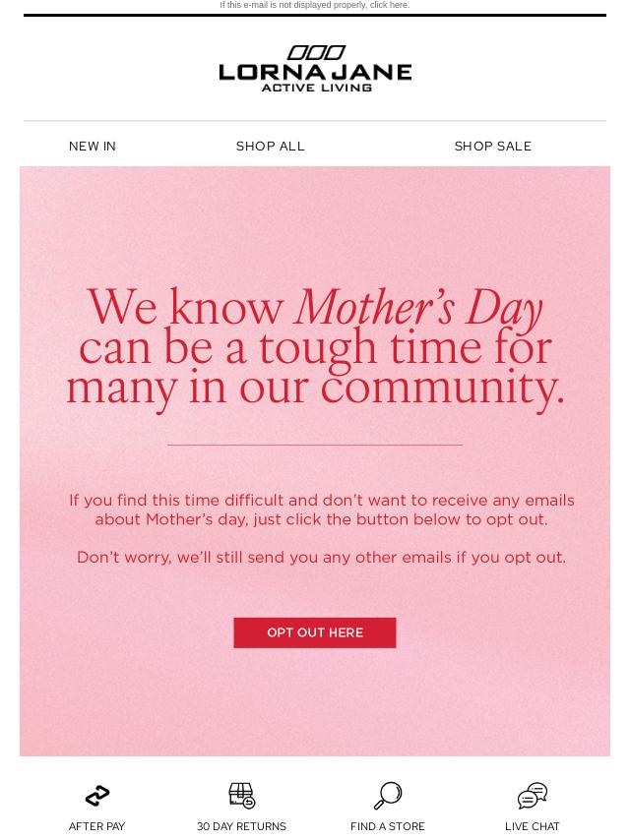The image size is (630, 840).
Task: Click the thin red divider line below headline
Action: pos(315,445)
